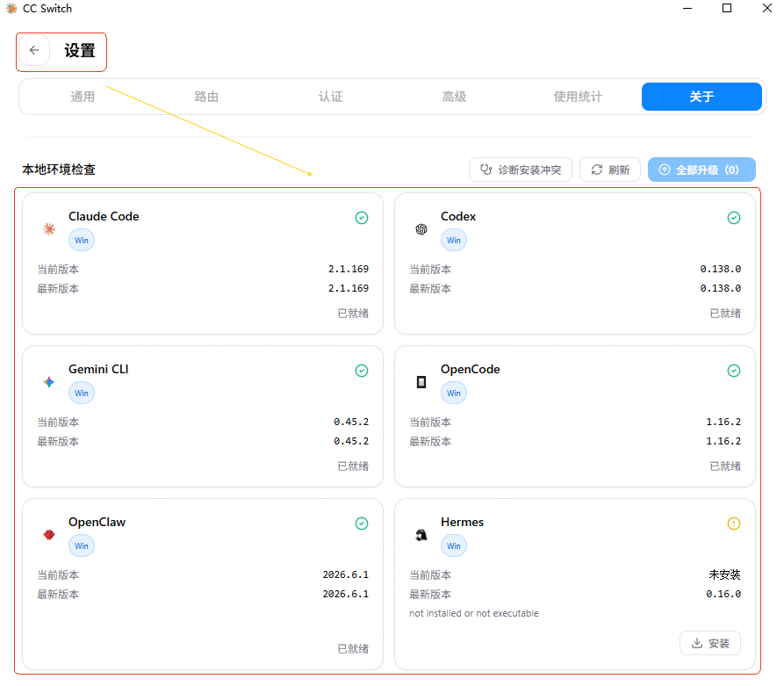This screenshot has width=784, height=686.
Task: Install Hermes with the 安装 button
Action: tap(710, 643)
